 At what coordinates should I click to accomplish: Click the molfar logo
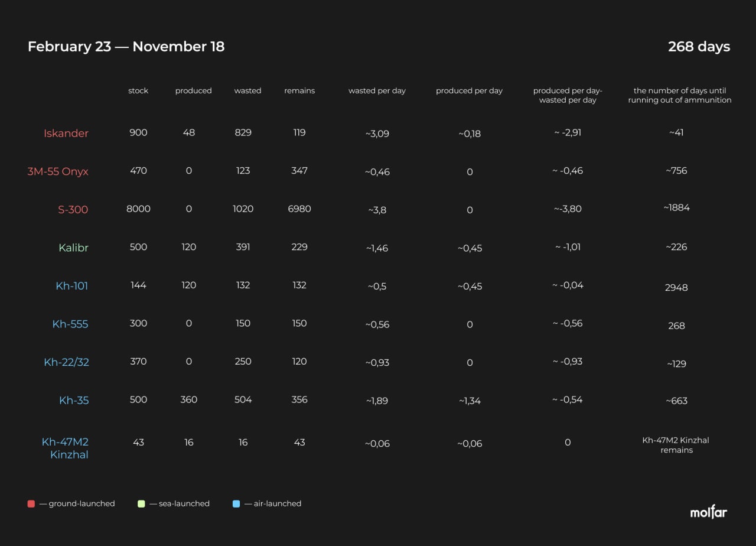[x=709, y=512]
